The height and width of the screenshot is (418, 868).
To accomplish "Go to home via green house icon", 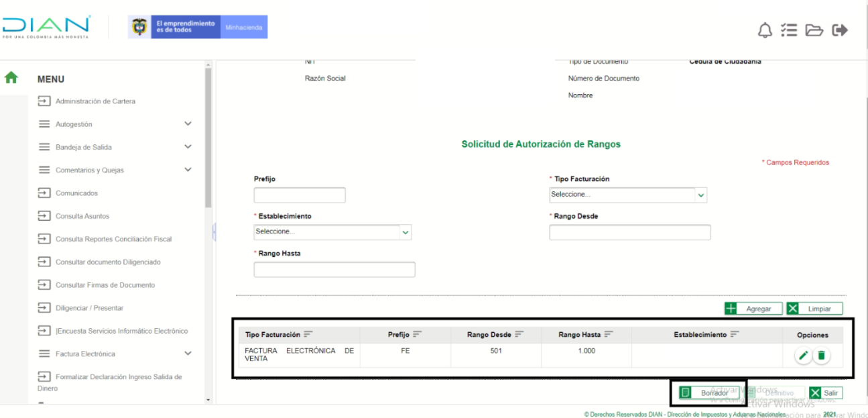I will (11, 77).
